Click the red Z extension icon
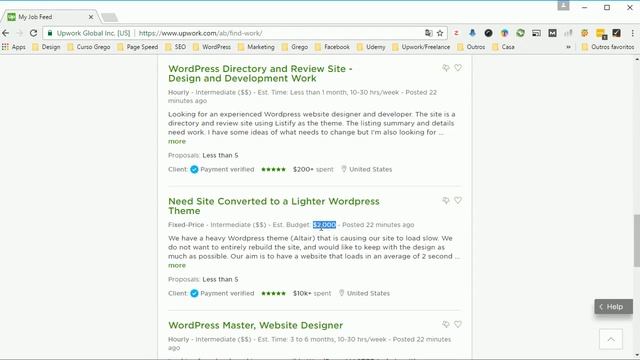 click(x=456, y=33)
